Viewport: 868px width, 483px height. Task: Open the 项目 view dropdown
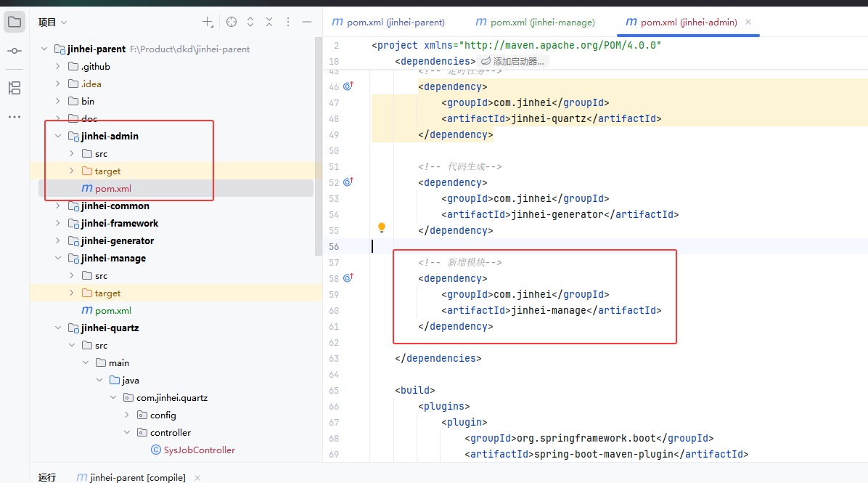tap(52, 23)
